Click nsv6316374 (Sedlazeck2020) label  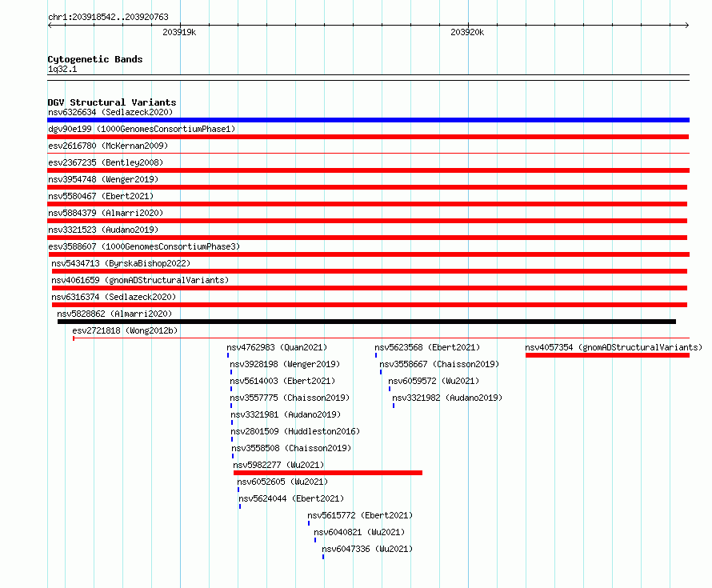pyautogui.click(x=114, y=297)
